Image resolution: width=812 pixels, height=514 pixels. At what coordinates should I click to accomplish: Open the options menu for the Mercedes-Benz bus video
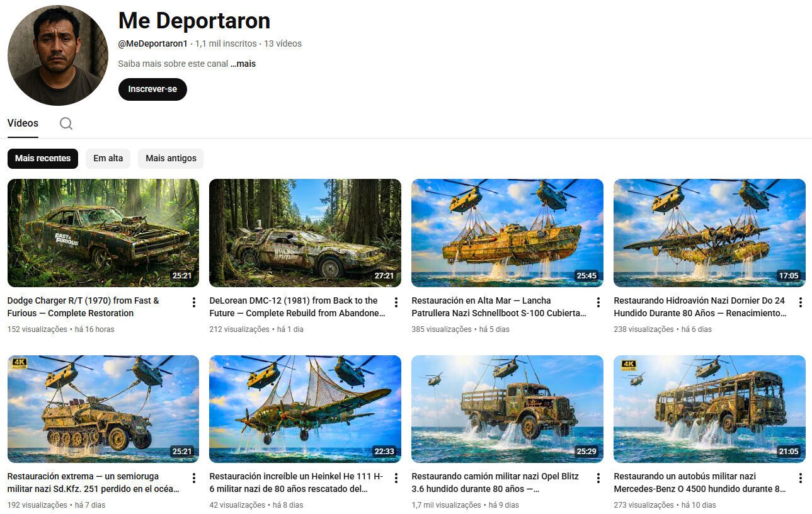800,478
